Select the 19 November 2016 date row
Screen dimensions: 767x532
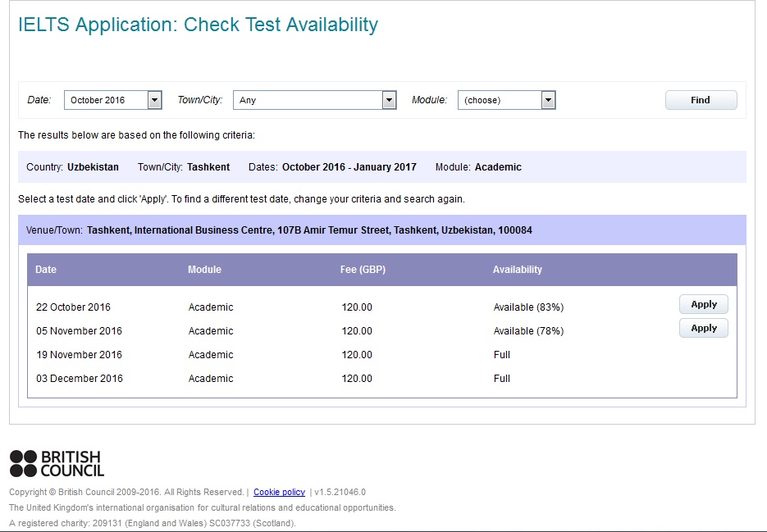[x=79, y=355]
